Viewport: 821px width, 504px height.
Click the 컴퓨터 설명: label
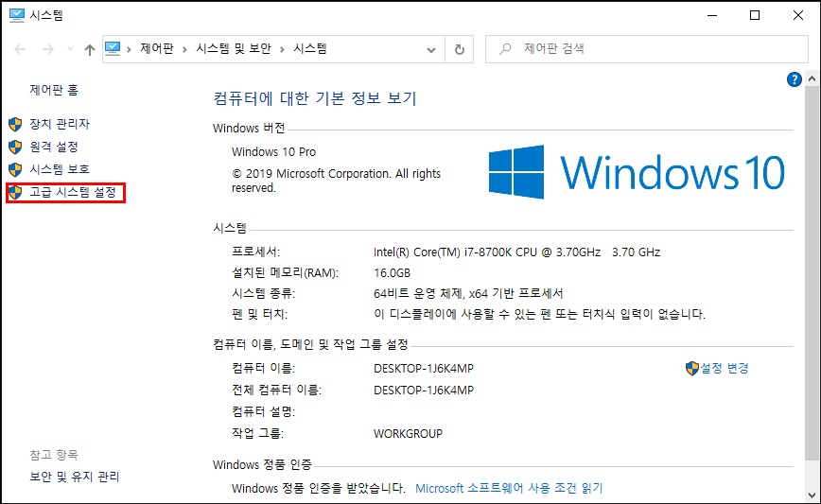coord(263,412)
